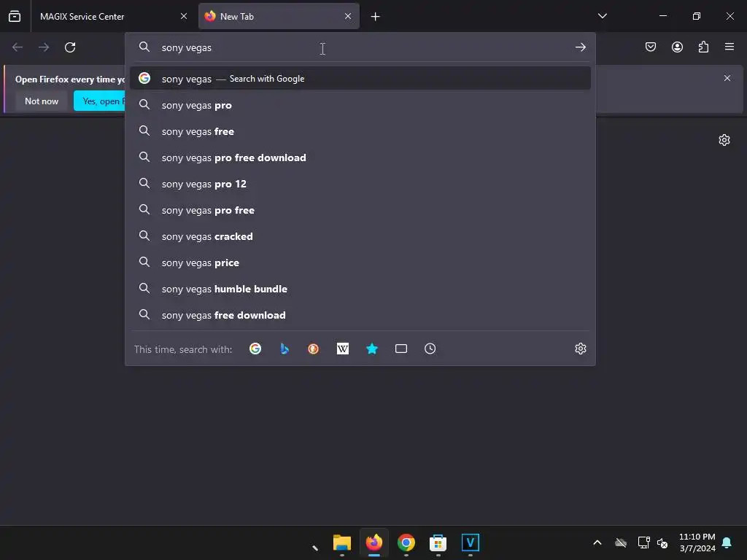
Task: Reload the current page
Action: point(70,47)
